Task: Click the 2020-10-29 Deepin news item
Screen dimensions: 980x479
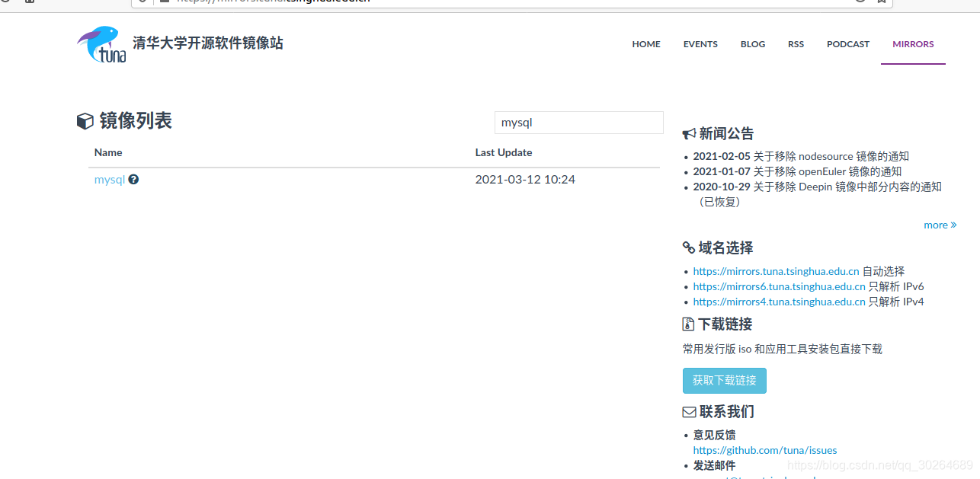Action: pyautogui.click(x=817, y=193)
